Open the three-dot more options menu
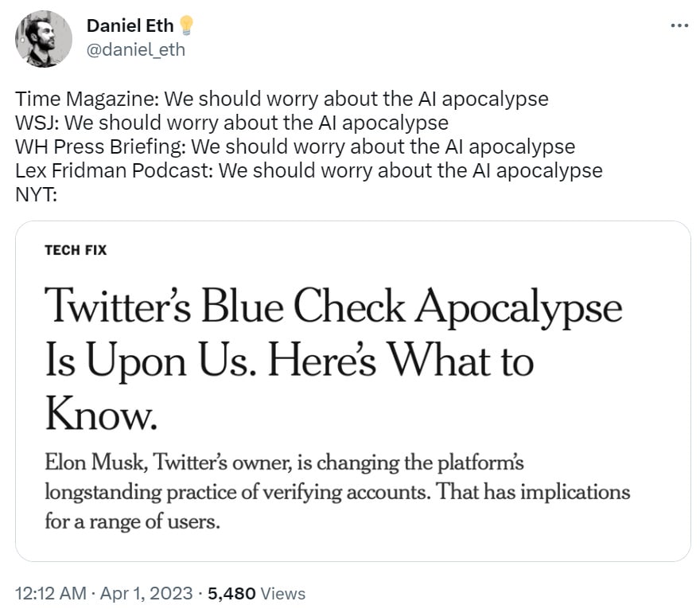This screenshot has width=700, height=609. coord(679,25)
